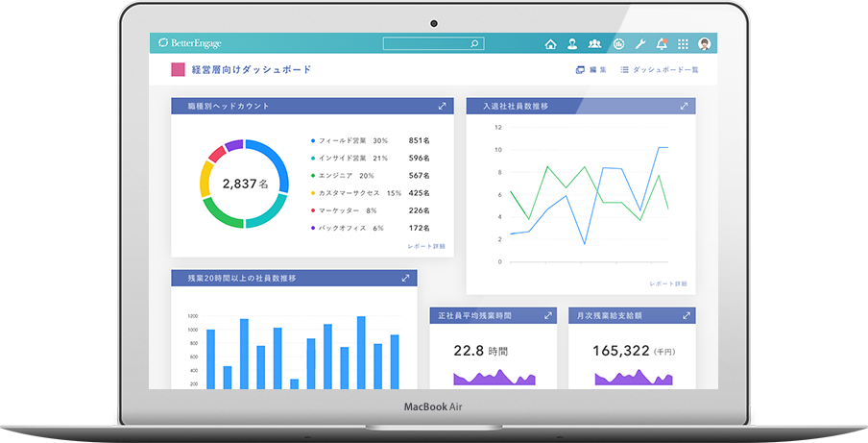
Task: Expand the 月次残業給支給額 panel
Action: 686,315
